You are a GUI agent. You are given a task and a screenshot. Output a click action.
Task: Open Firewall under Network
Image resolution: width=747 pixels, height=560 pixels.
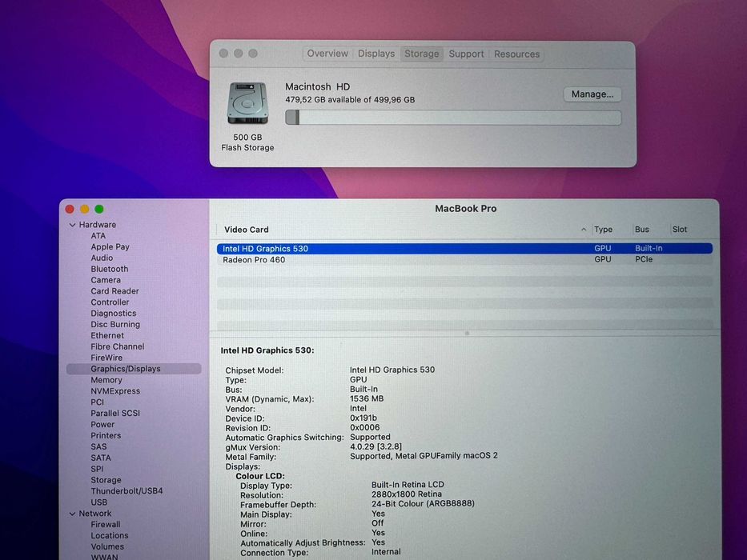106,524
